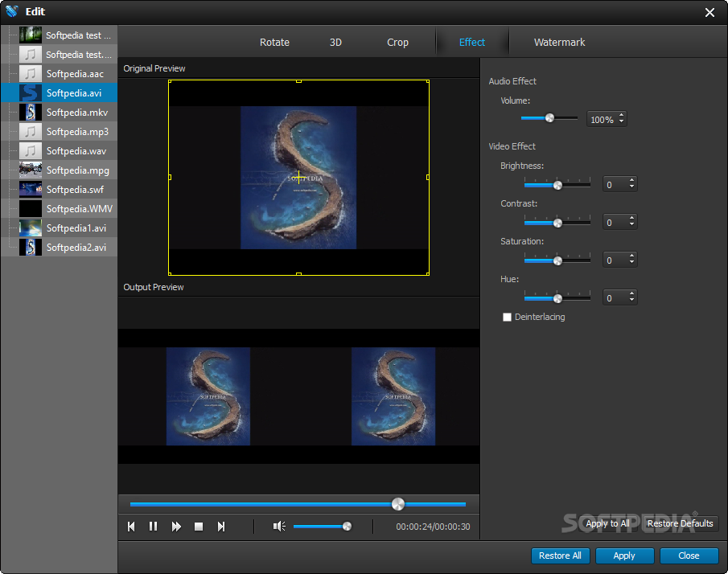Screen dimensions: 728x574
Task: Decrease Saturation value with down arrow
Action: pyautogui.click(x=632, y=263)
